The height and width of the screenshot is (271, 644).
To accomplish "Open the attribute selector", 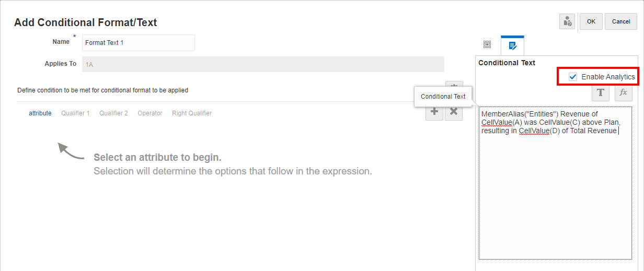I will point(40,113).
